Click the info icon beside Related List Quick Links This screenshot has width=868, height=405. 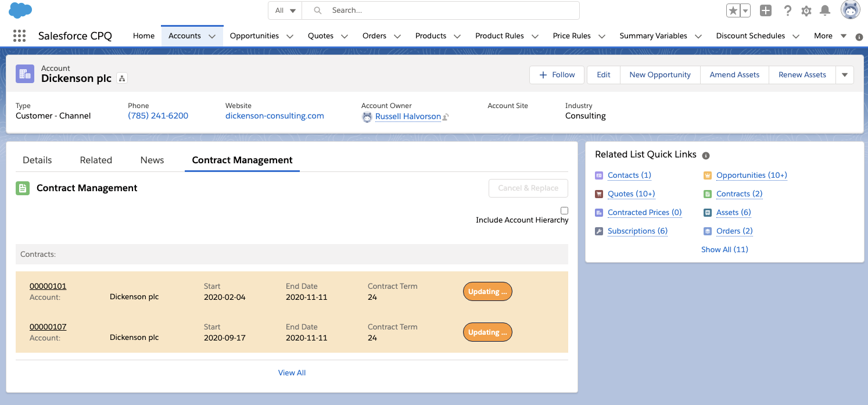pos(706,156)
